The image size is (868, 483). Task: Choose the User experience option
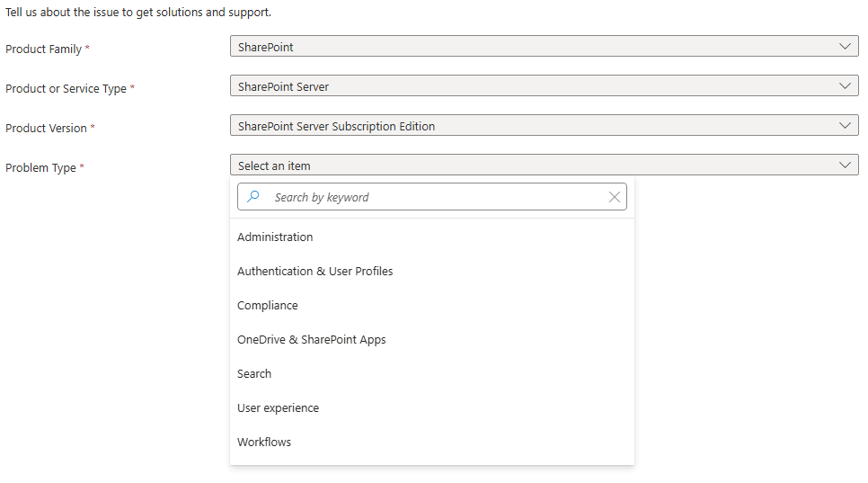pyautogui.click(x=432, y=408)
